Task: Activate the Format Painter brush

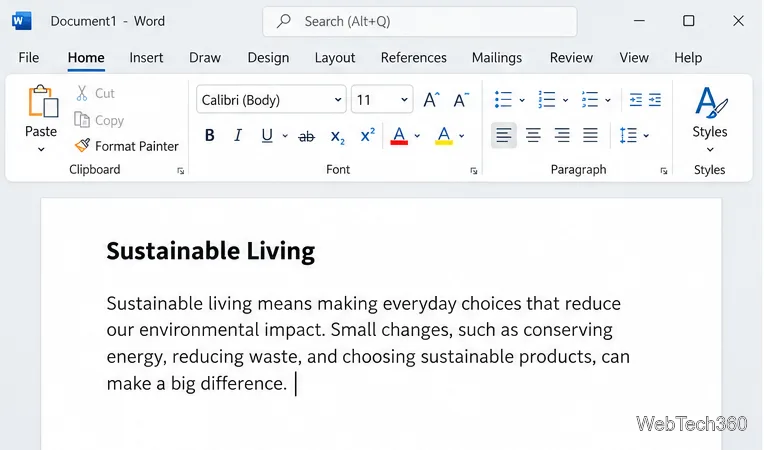Action: point(82,146)
